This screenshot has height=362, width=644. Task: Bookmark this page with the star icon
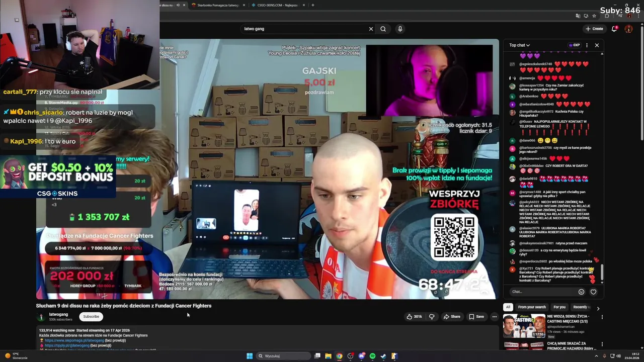[x=594, y=16]
